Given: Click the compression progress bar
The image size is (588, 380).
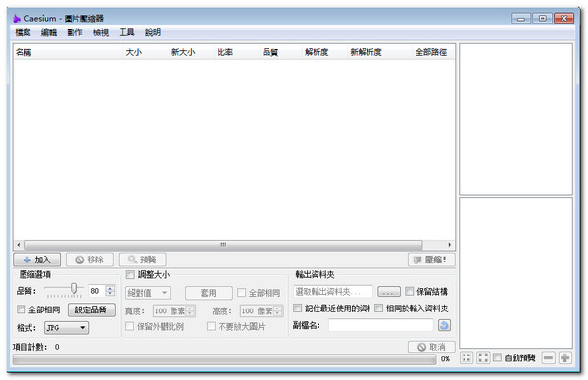Looking at the screenshot, I should click(224, 359).
